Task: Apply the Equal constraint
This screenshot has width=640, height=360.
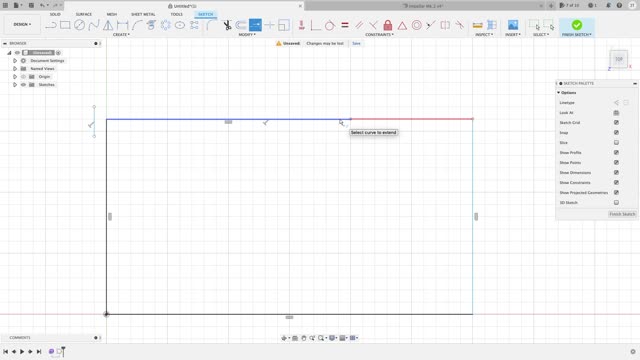Action: [345, 25]
